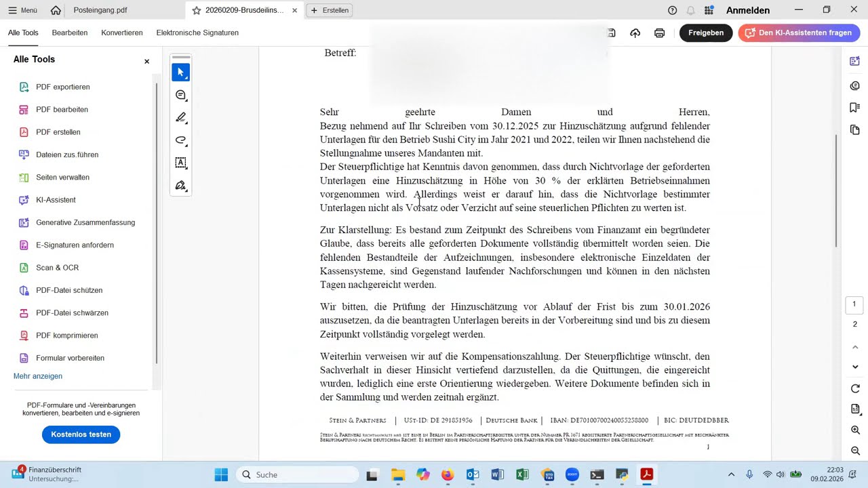The width and height of the screenshot is (868, 488).
Task: Zoom in with the magnifier plus
Action: click(855, 430)
